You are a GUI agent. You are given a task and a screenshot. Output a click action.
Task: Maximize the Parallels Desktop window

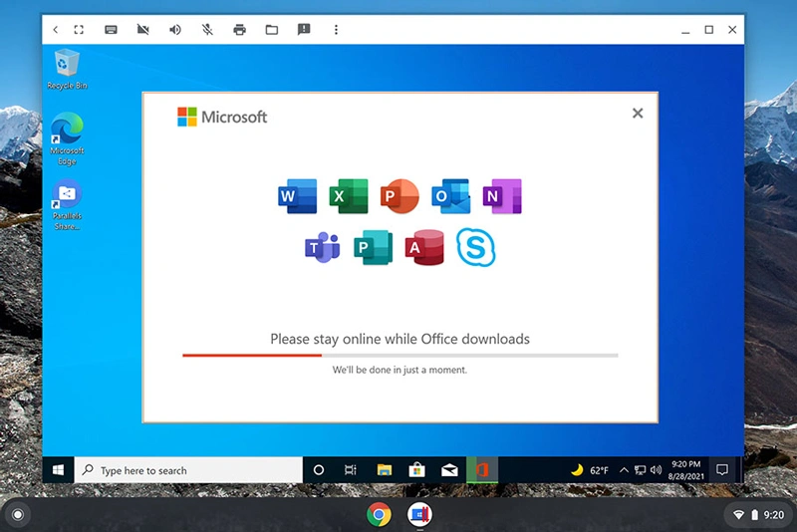coord(709,30)
